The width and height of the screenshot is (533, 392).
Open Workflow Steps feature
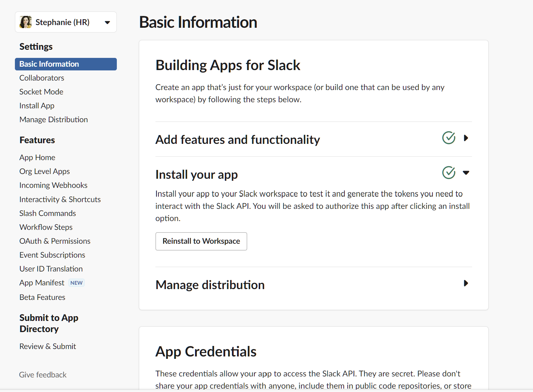tap(46, 227)
